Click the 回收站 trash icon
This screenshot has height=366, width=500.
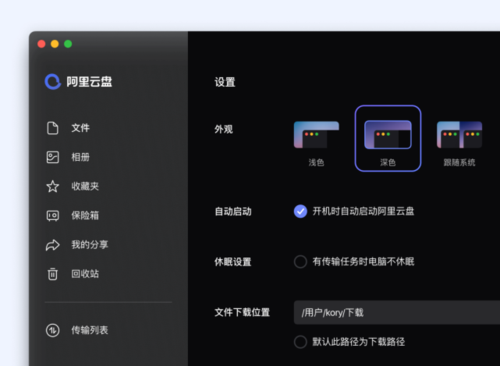[53, 274]
